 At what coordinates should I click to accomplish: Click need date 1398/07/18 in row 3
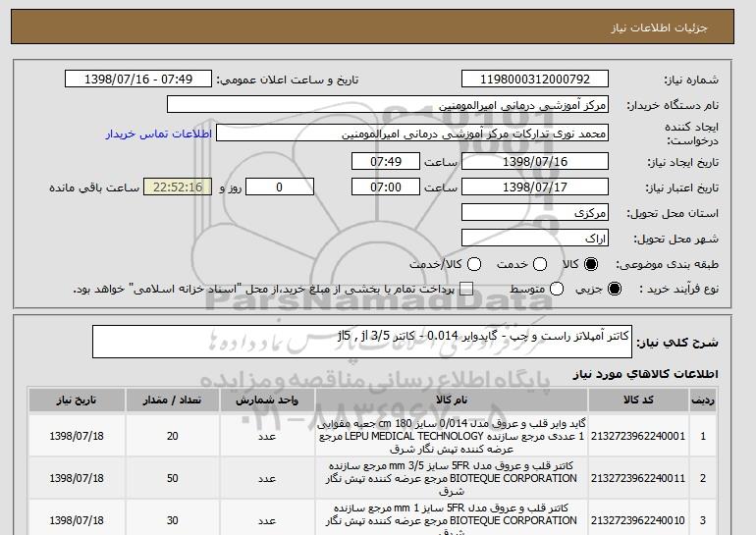tap(77, 520)
